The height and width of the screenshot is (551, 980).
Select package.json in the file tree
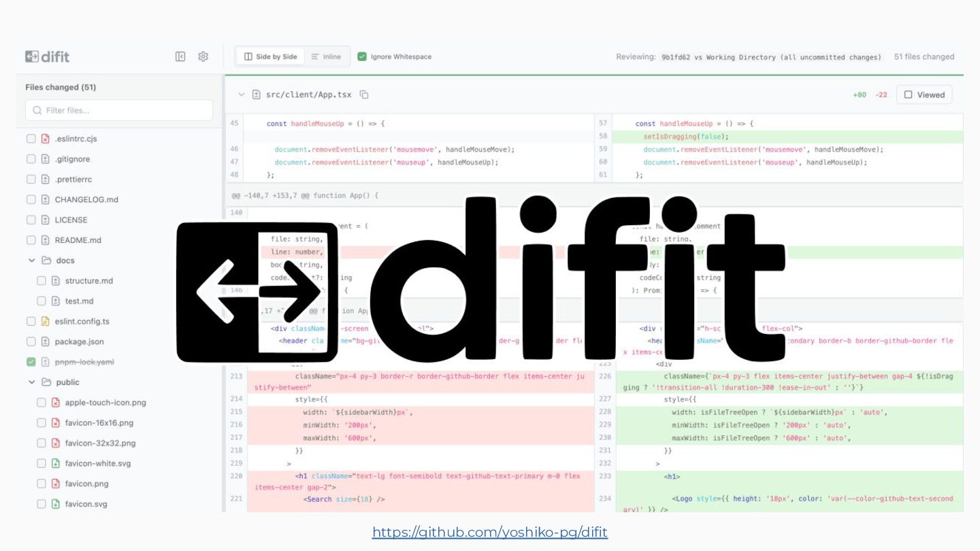[79, 341]
